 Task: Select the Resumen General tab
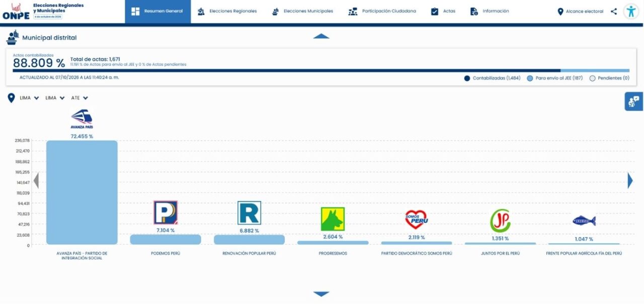click(158, 11)
